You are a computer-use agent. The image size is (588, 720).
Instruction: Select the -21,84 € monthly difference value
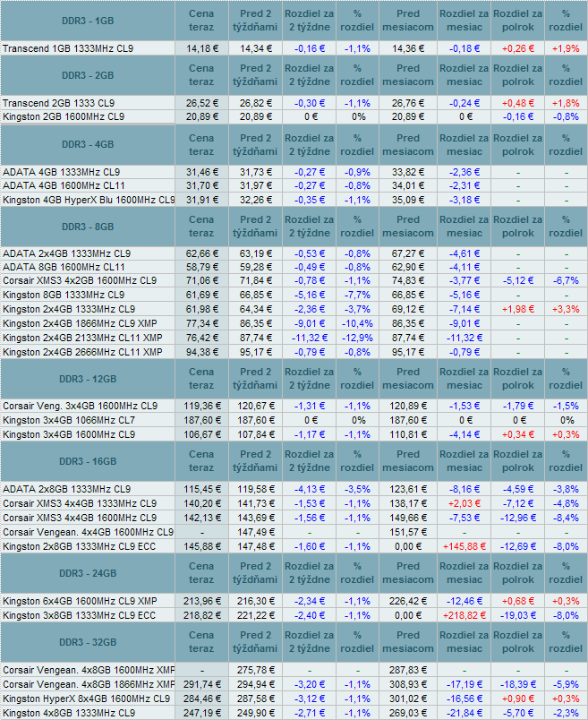464,713
